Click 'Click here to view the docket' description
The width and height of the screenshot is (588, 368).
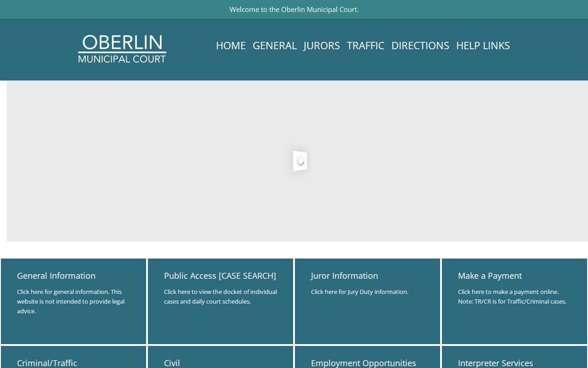[x=220, y=297]
